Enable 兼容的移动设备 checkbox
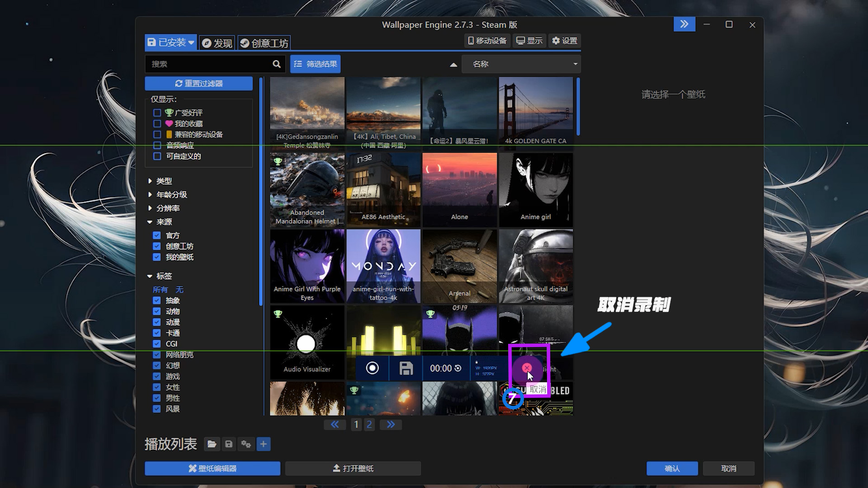Image resolution: width=868 pixels, height=488 pixels. click(157, 134)
